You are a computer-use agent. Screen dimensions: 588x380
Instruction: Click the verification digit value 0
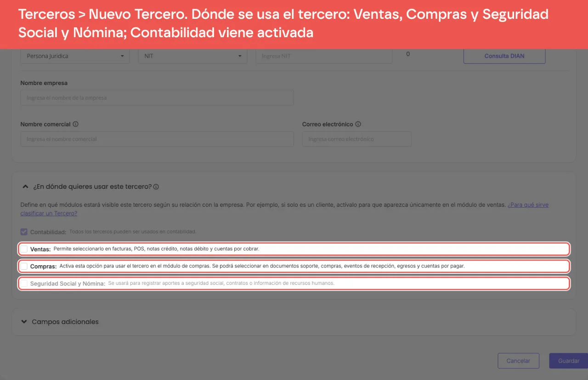pos(408,54)
